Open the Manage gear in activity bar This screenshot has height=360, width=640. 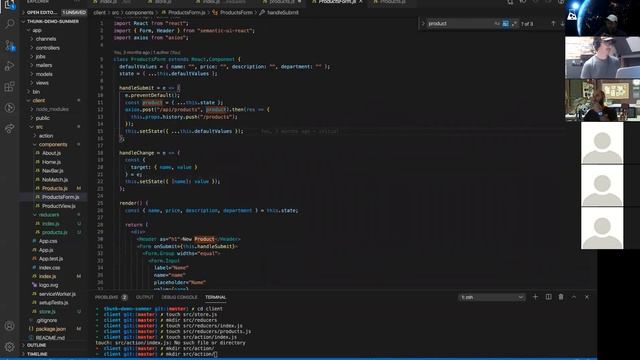pyautogui.click(x=9, y=347)
